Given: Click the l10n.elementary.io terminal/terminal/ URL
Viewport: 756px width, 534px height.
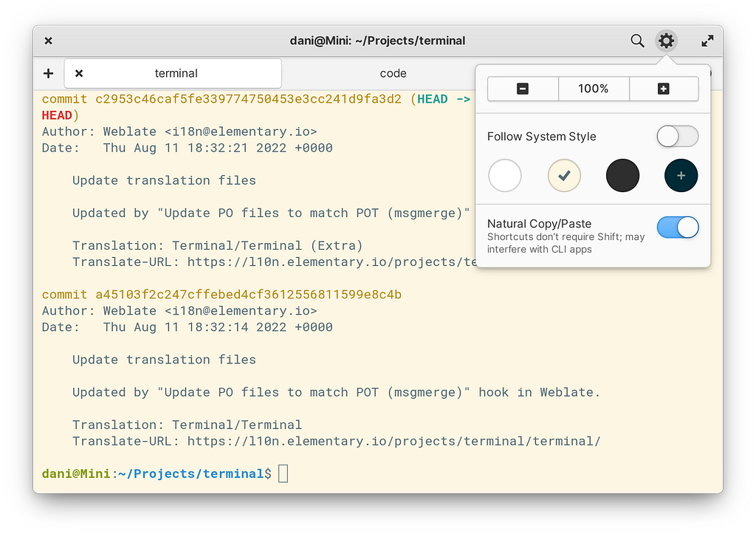Looking at the screenshot, I should [x=394, y=442].
